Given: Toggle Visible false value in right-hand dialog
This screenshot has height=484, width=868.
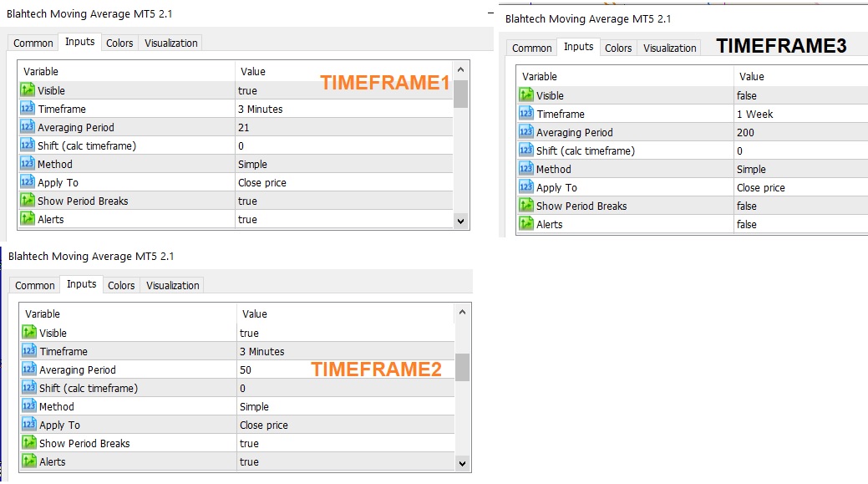Looking at the screenshot, I should [746, 96].
